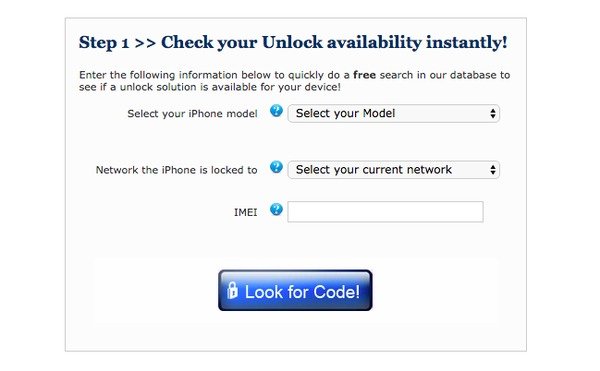Click the help icon beside iPhone model
Image resolution: width=600 pixels, height=371 pixels.
point(276,111)
